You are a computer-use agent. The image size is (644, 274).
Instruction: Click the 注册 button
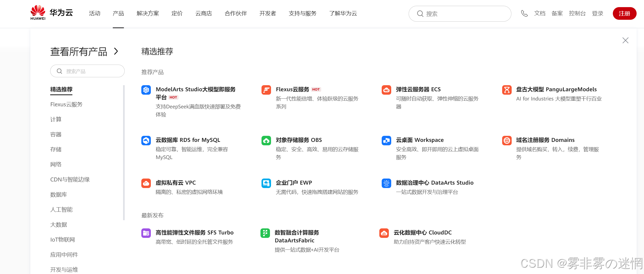pos(624,13)
